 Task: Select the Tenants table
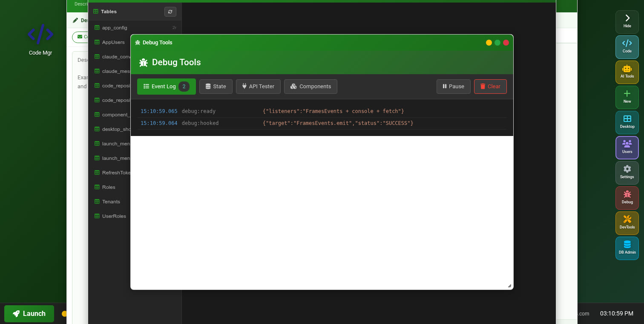(x=111, y=201)
